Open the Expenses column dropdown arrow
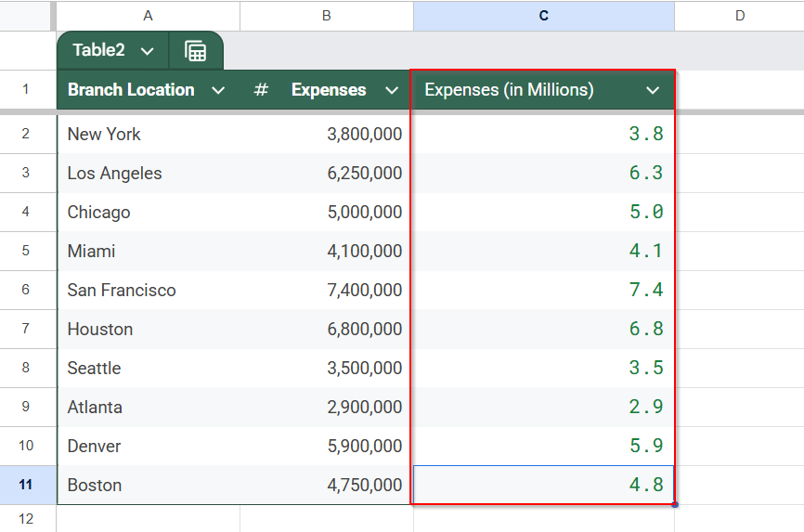The width and height of the screenshot is (804, 532). click(392, 90)
